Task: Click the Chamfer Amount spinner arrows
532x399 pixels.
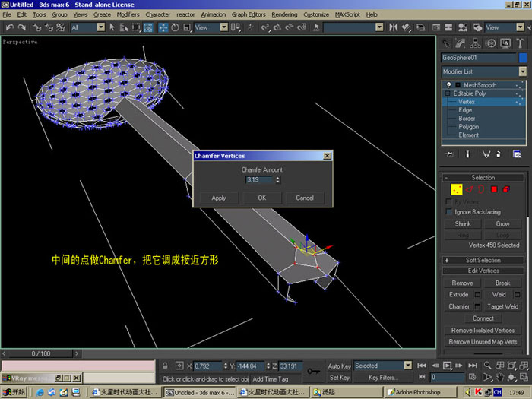Action: coord(277,180)
